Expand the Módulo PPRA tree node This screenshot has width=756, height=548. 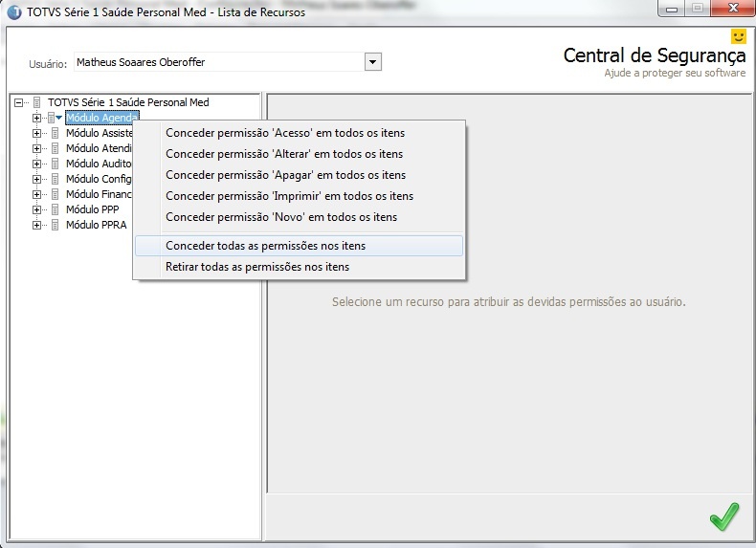point(36,225)
